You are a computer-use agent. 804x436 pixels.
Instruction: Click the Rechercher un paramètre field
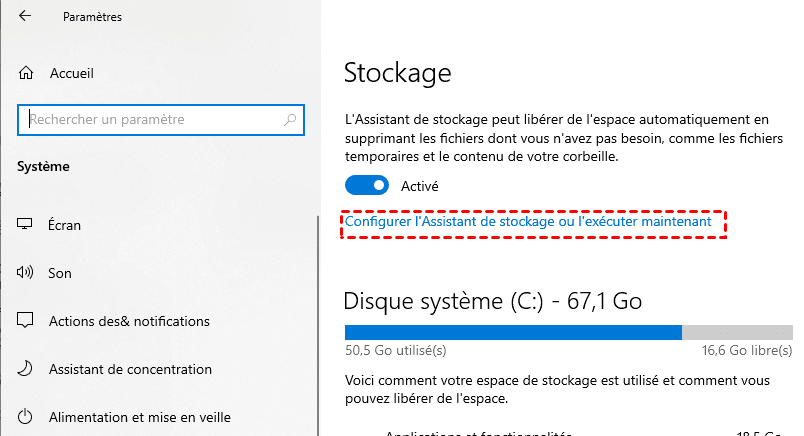pos(150,120)
